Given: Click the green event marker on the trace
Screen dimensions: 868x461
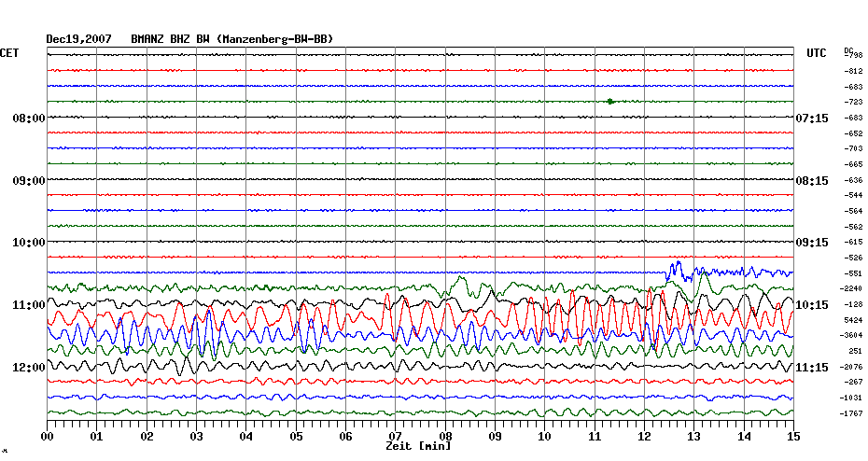Looking at the screenshot, I should [x=610, y=102].
